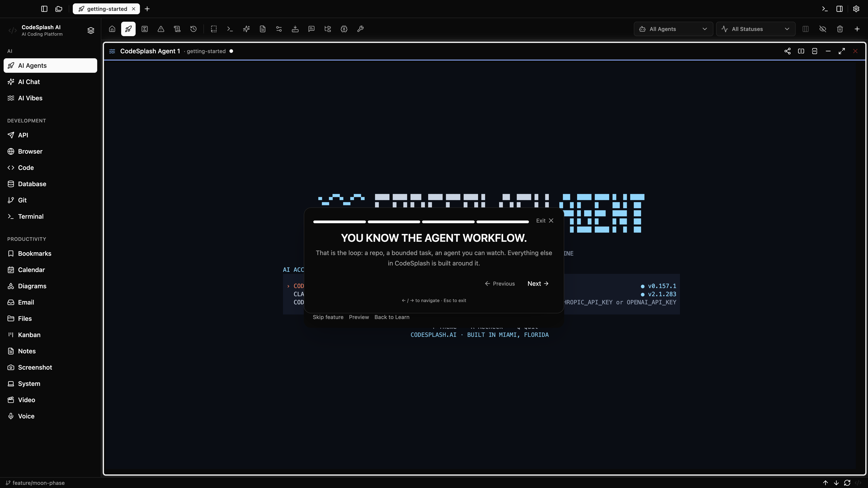Open the Database sidebar item
The height and width of the screenshot is (488, 868).
coord(51,184)
